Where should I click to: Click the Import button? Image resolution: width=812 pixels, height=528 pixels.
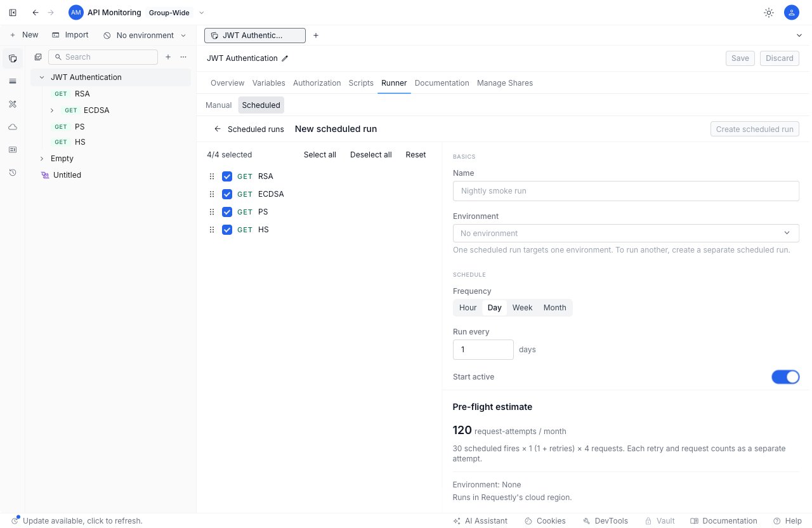coord(70,35)
